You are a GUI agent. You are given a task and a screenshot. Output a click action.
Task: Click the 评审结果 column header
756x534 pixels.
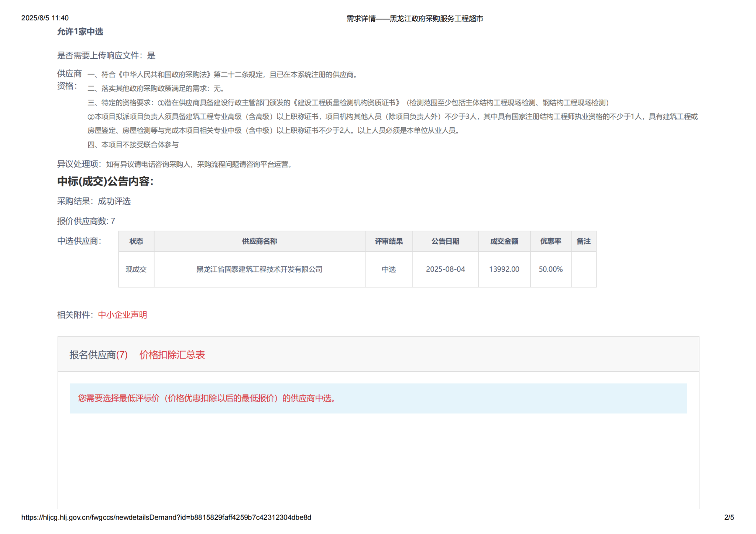pyautogui.click(x=388, y=241)
